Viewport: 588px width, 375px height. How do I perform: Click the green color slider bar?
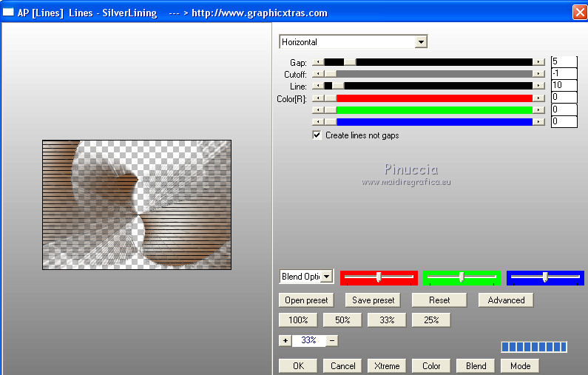428,110
